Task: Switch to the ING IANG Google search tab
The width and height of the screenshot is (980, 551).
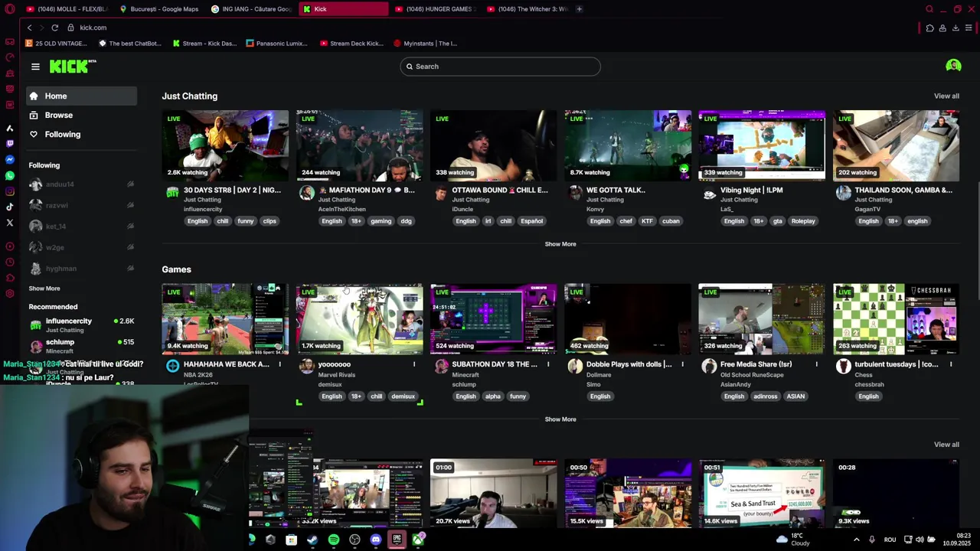Action: (251, 9)
